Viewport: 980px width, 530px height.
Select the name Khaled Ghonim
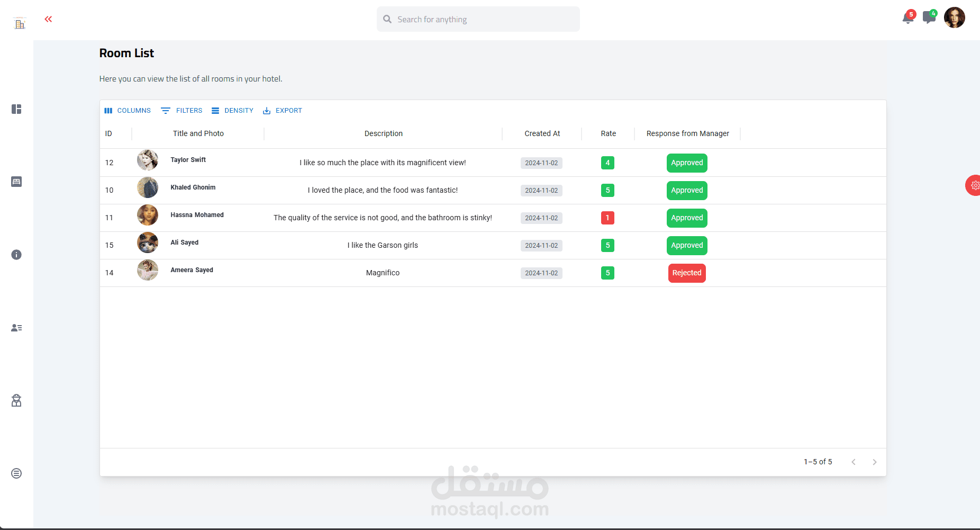(193, 187)
